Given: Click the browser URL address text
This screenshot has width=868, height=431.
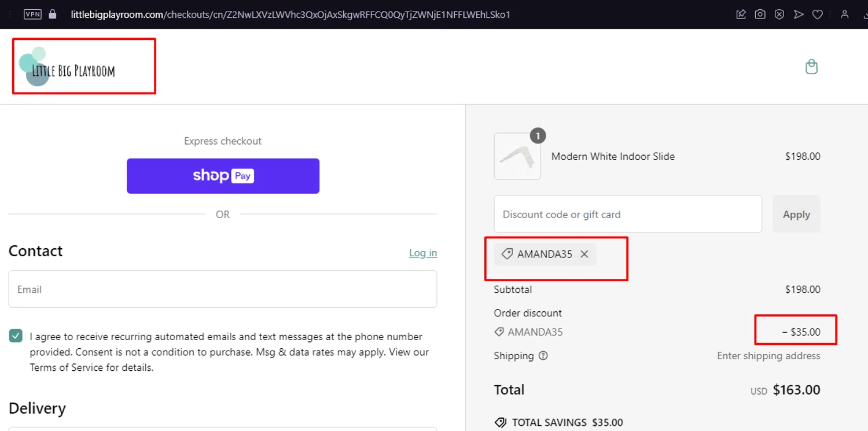Looking at the screenshot, I should [290, 14].
